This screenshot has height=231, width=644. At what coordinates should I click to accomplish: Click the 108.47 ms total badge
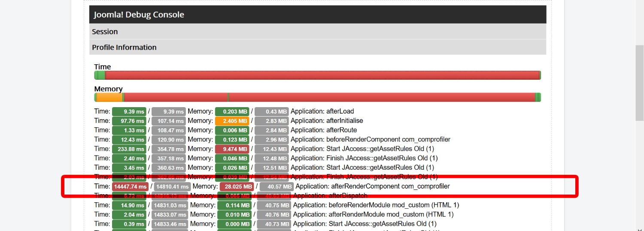(x=169, y=130)
